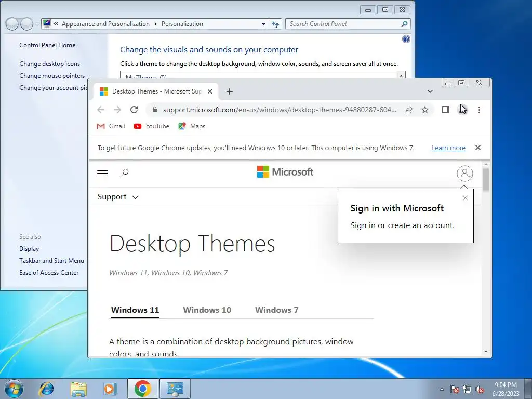Open Windows Media Player from taskbar

(x=110, y=389)
